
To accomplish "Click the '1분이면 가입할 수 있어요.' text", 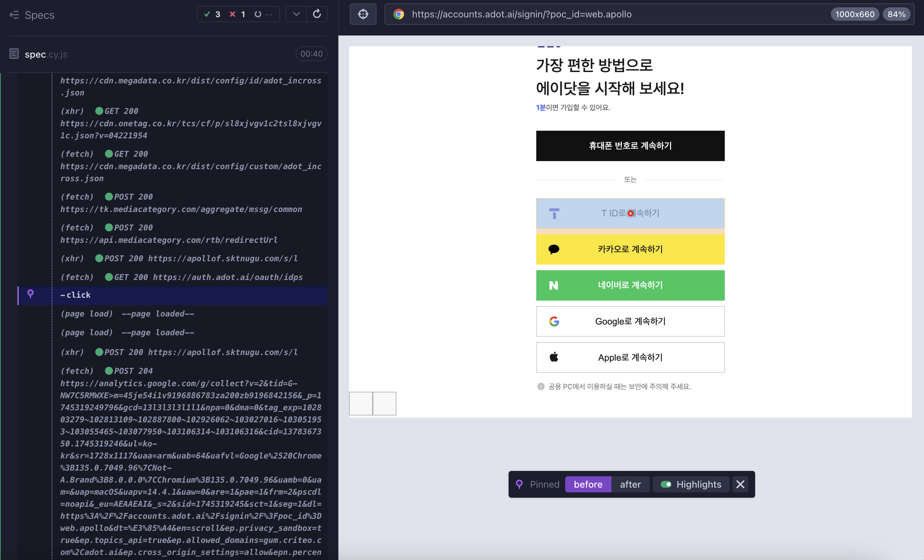I will click(573, 108).
